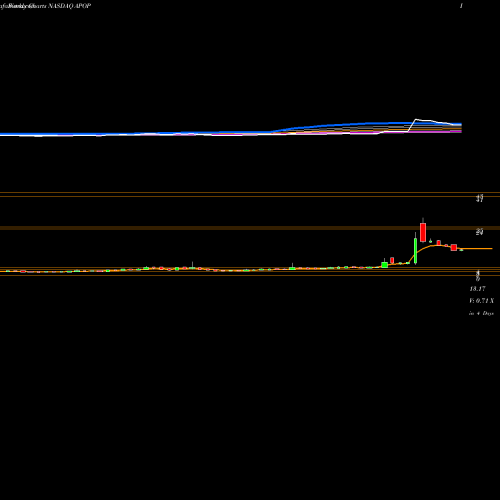Select the tallest red candlestick
The image size is (500, 500).
[423, 232]
